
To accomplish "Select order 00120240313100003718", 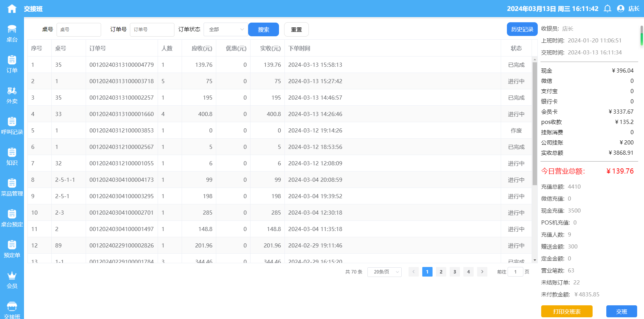I will coord(122,81).
